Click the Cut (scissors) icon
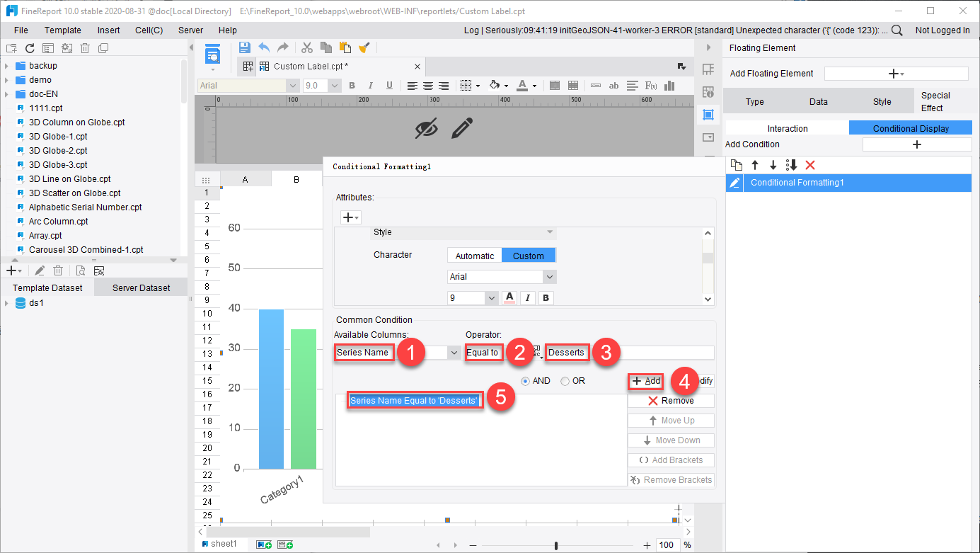Screen dimensions: 980x553 click(x=307, y=47)
